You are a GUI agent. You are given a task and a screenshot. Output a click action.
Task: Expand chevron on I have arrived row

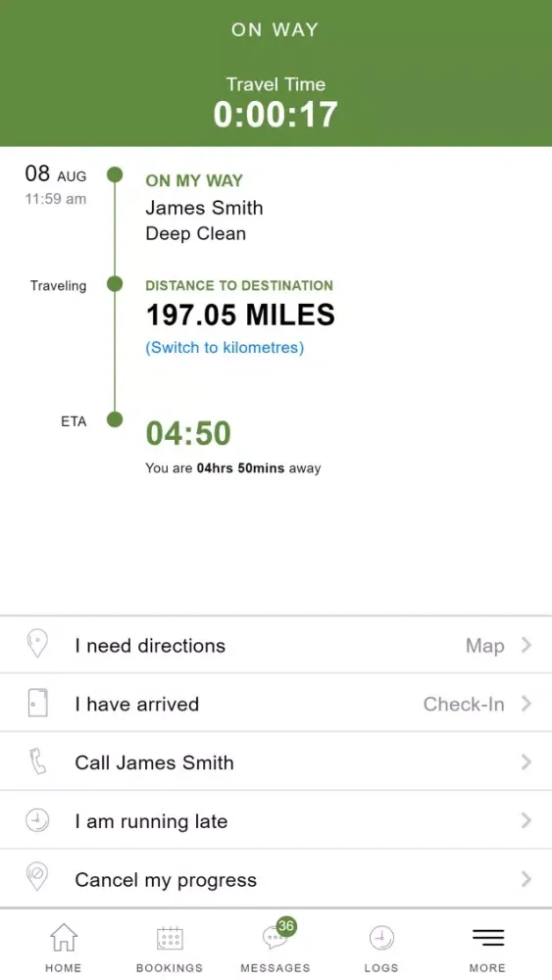(527, 704)
